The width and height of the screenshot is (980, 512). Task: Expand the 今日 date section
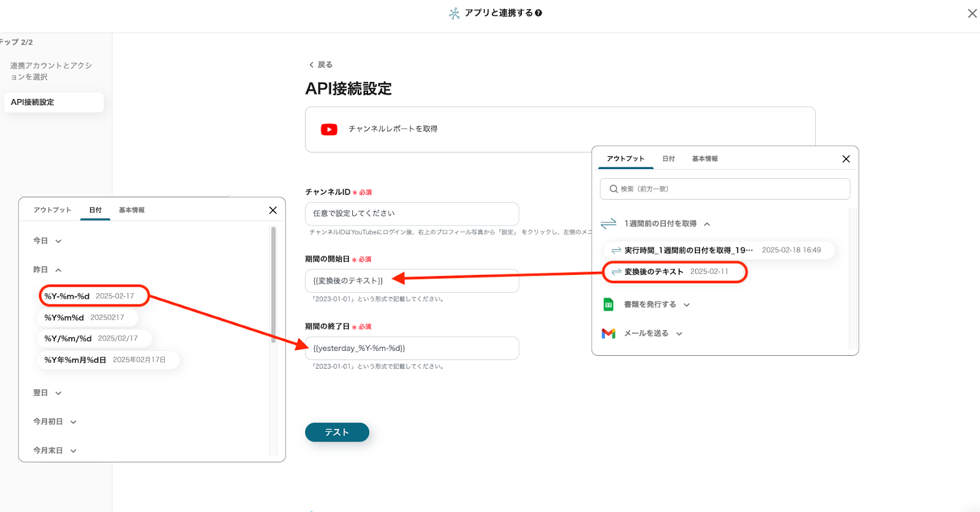pyautogui.click(x=48, y=241)
